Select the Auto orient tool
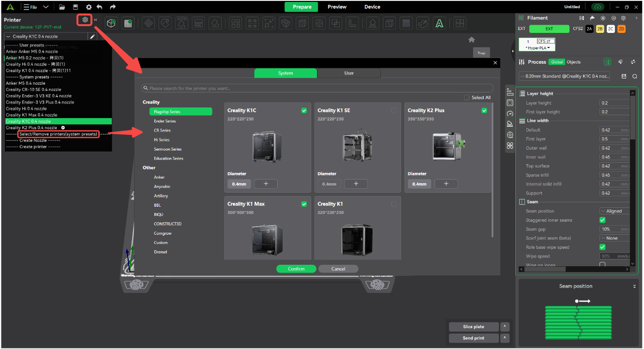The width and height of the screenshot is (644, 349). coord(181,23)
